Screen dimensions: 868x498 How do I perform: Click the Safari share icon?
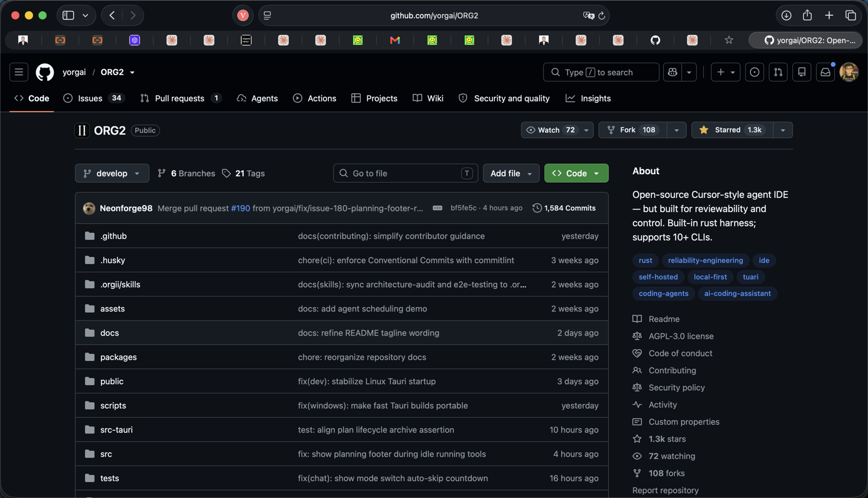807,15
